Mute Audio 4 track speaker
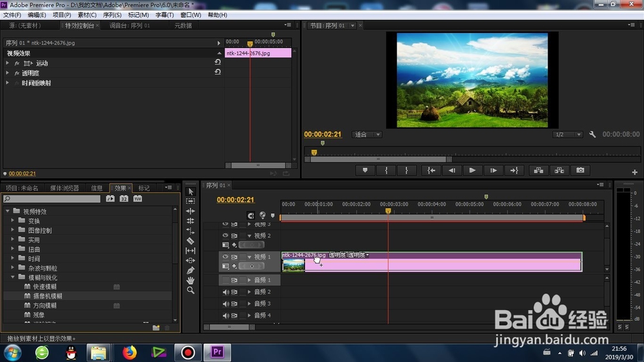 coord(225,316)
